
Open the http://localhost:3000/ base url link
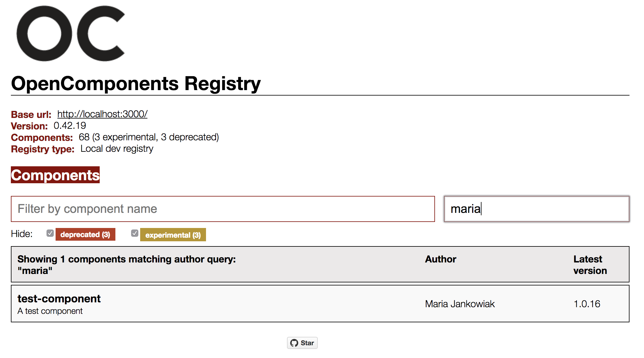pos(102,114)
